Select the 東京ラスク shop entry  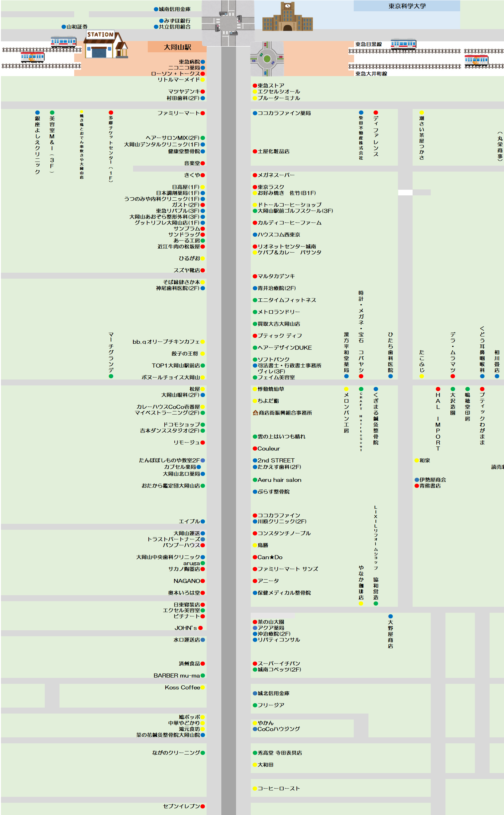point(269,187)
